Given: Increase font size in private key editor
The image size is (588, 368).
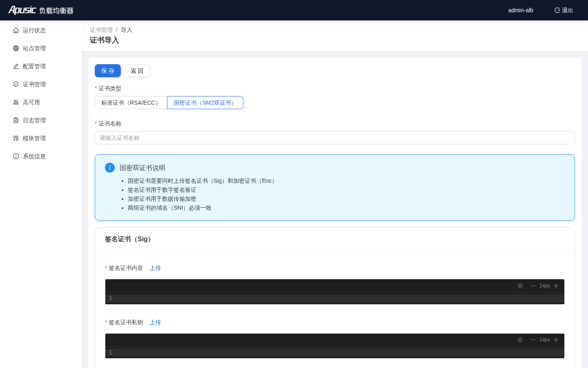Looking at the screenshot, I should point(556,340).
